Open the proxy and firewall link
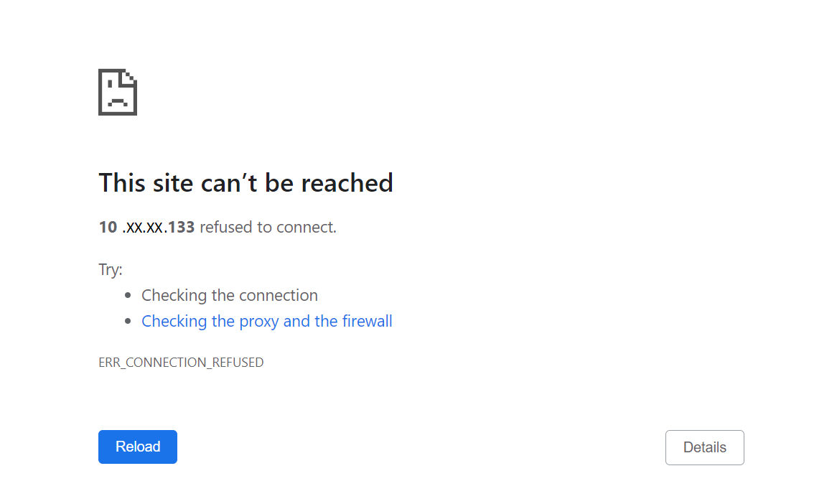Screen dimensions: 837x504 (266, 321)
